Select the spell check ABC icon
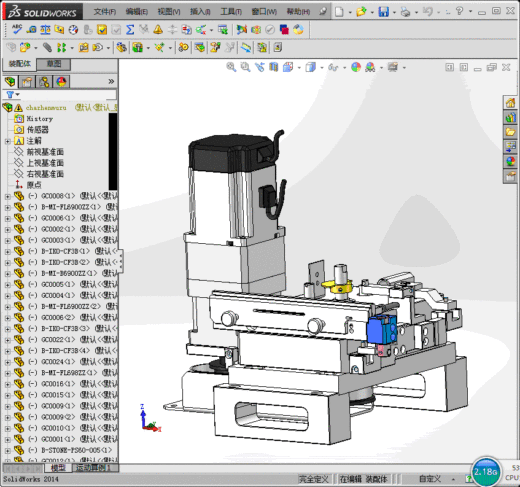Viewport: 520px width, 487px height. coord(17,29)
